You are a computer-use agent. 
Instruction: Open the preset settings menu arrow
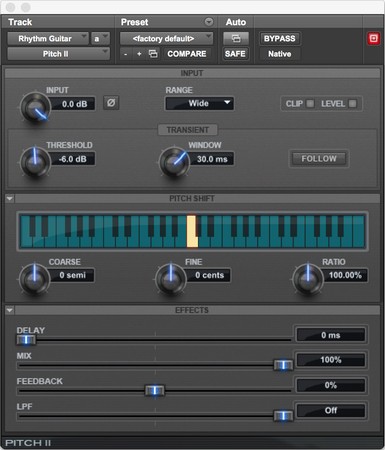pyautogui.click(x=209, y=22)
